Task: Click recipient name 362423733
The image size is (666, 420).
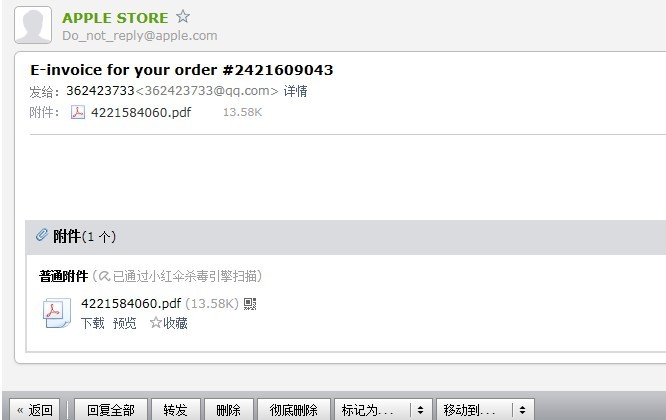Action: (100, 91)
